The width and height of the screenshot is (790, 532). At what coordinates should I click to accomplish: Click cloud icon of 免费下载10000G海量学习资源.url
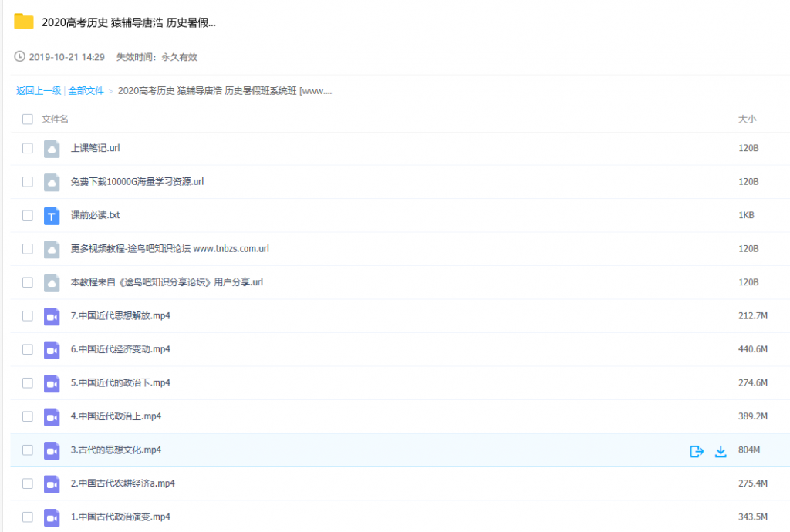coord(52,182)
